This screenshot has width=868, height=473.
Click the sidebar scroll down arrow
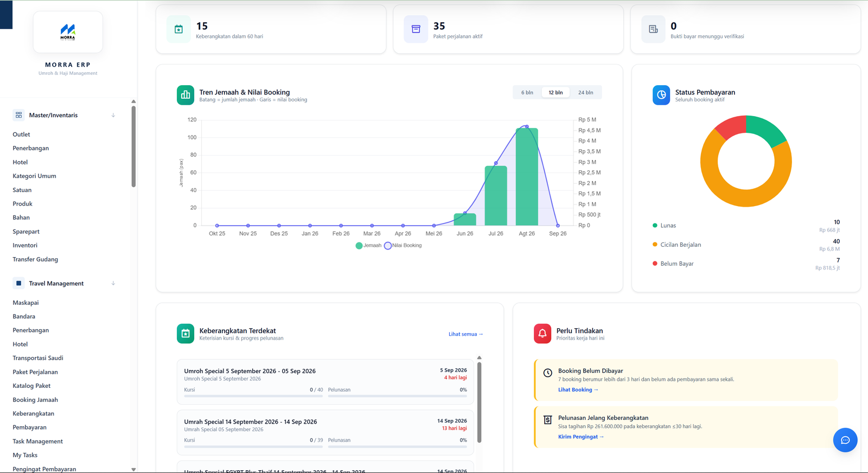click(133, 469)
